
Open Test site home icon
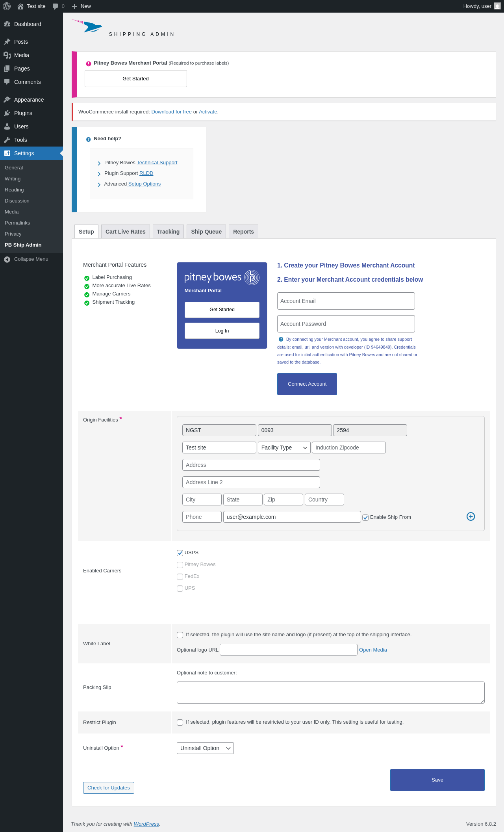(x=20, y=6)
